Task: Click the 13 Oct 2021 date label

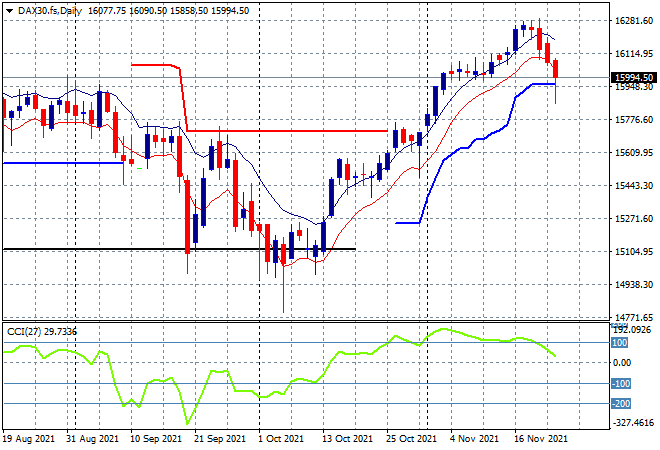Action: coord(347,438)
